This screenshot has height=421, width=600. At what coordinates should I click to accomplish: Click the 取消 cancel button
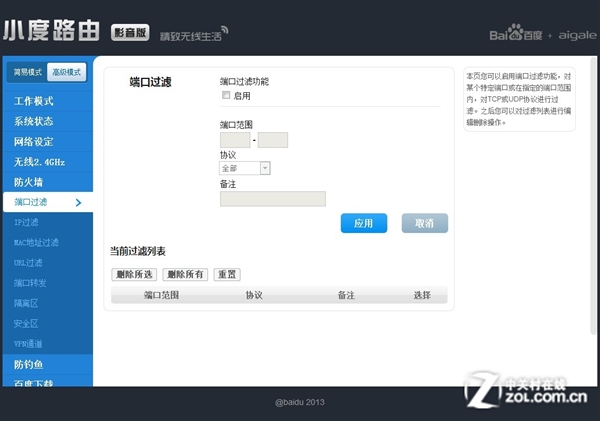(x=425, y=223)
